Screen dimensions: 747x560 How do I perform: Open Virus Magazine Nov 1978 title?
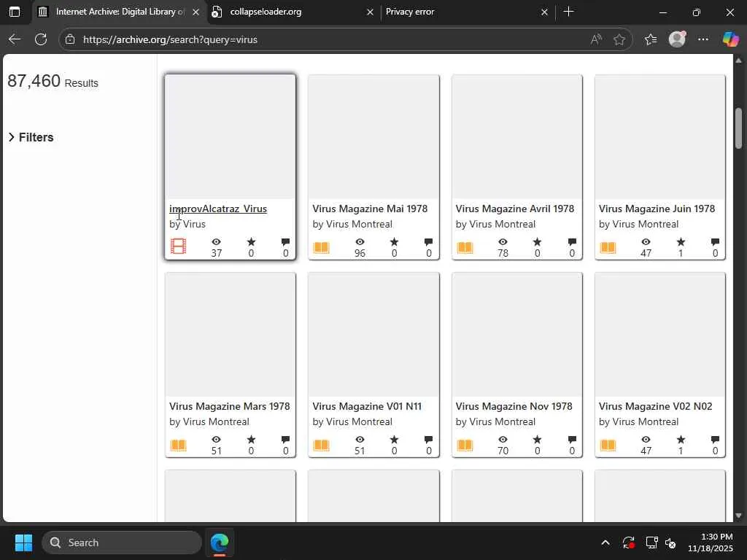click(514, 406)
